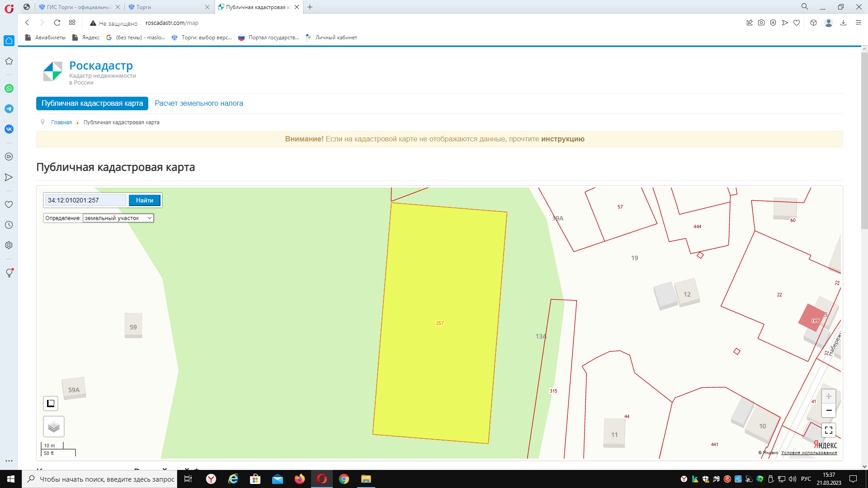The height and width of the screenshot is (488, 868).
Task: Open the Opera easy setup menu
Action: [x=858, y=23]
